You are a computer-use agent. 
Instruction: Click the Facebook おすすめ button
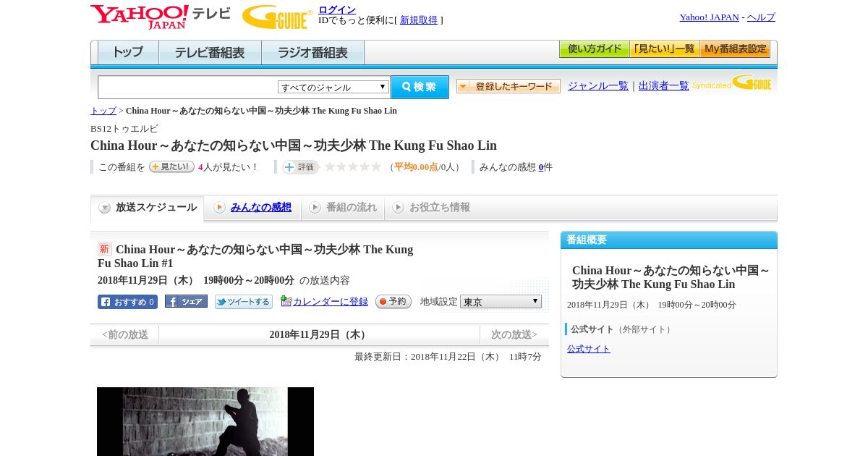(x=127, y=302)
